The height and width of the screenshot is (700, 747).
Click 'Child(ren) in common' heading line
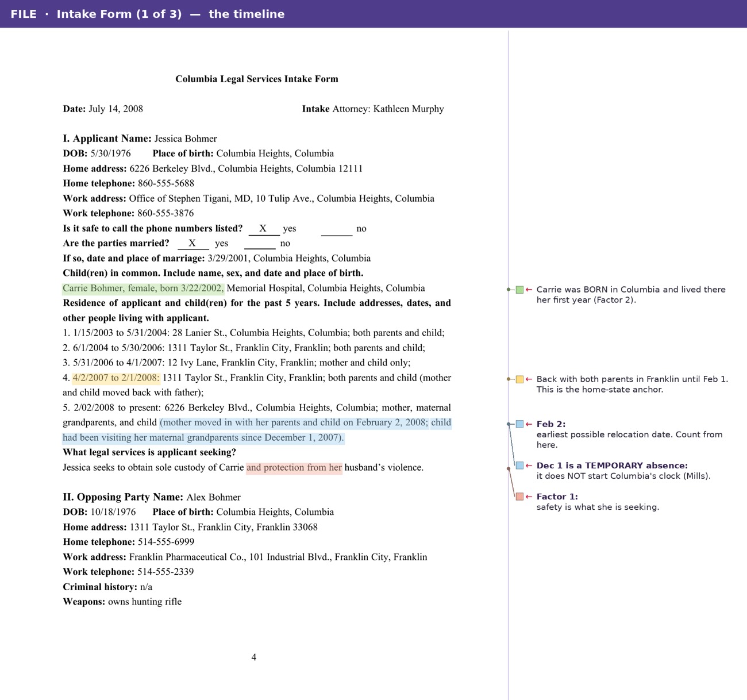(x=213, y=273)
